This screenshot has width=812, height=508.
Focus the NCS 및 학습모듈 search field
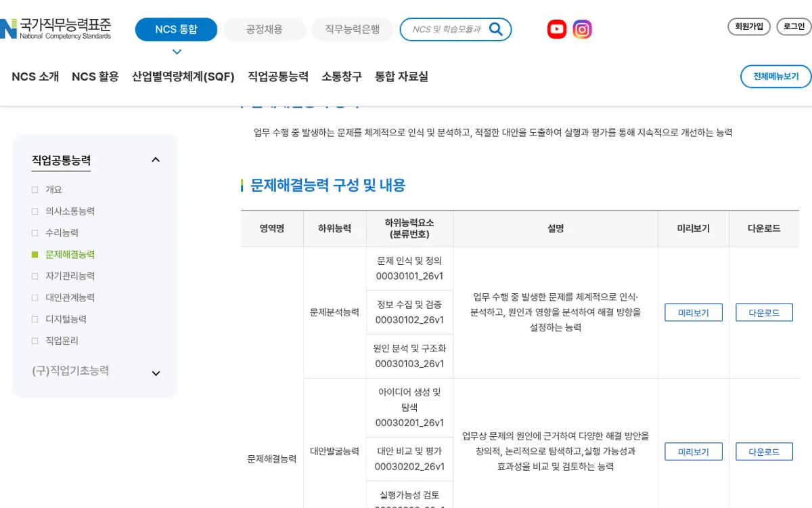tap(447, 29)
